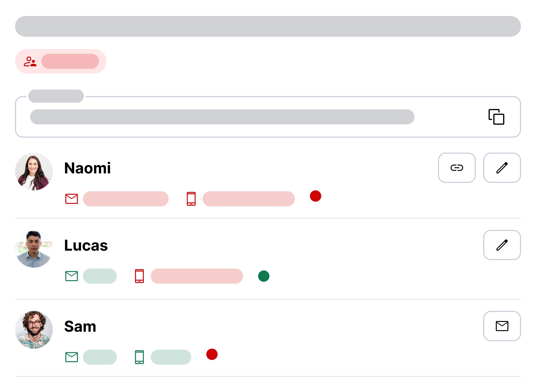
Task: Open Lucas's profile photo
Action: (x=34, y=249)
